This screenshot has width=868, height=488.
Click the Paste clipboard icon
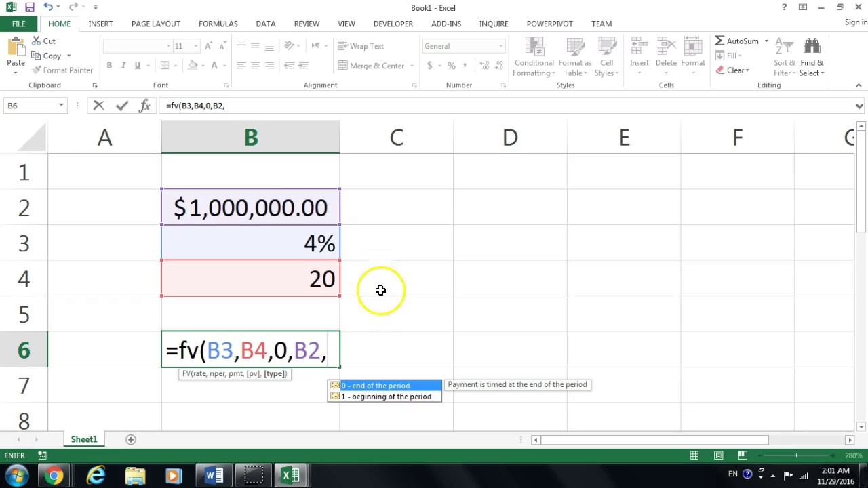[x=16, y=47]
